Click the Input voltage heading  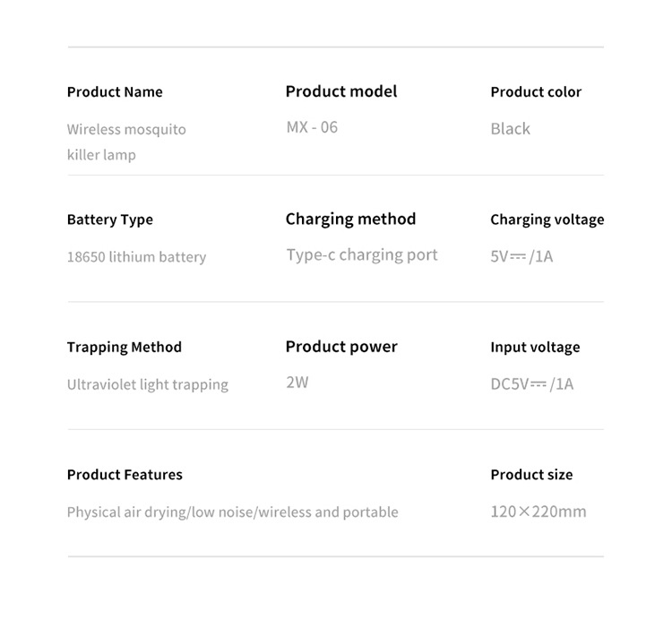535,348
